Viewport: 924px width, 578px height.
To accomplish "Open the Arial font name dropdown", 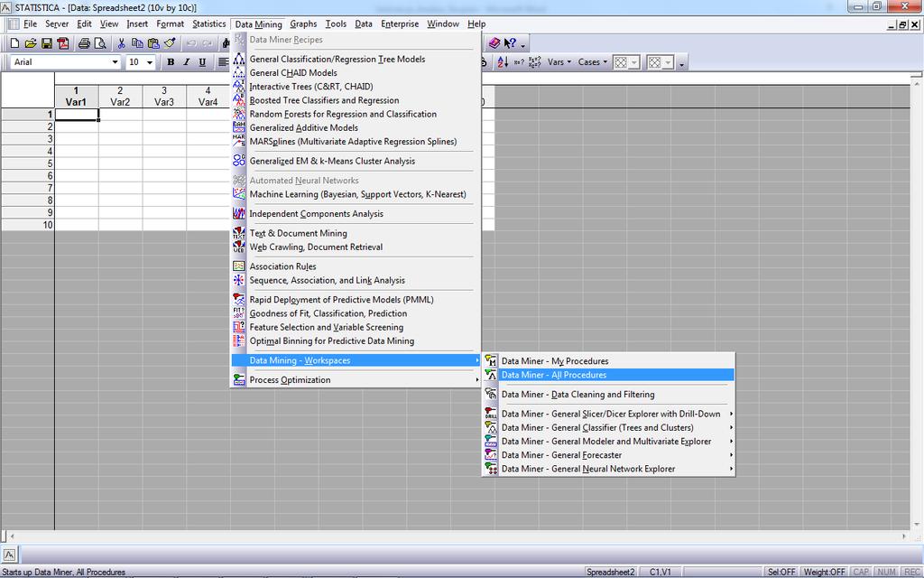I will pyautogui.click(x=115, y=62).
